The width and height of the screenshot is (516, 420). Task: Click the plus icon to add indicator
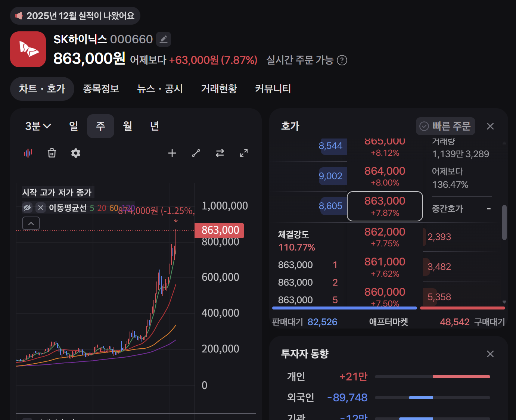coord(172,153)
